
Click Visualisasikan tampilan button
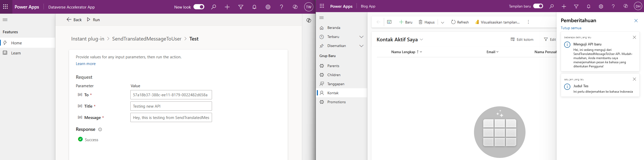click(x=497, y=22)
